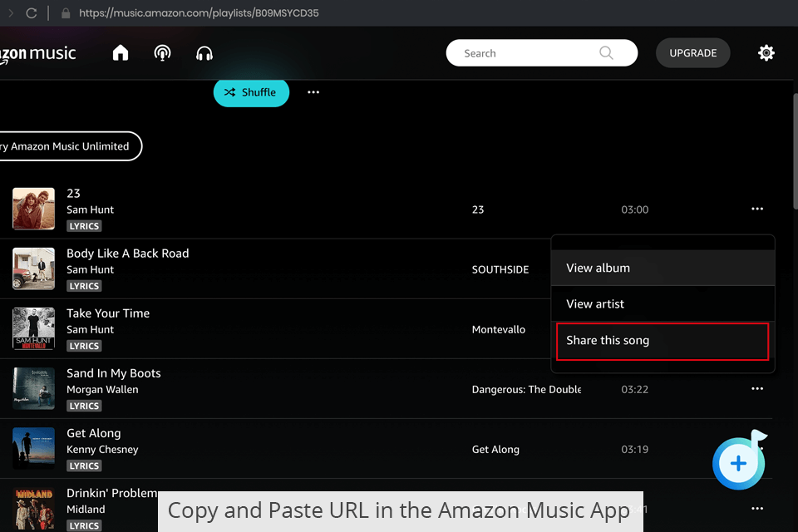
Task: Click album name Montevallo
Action: click(498, 329)
